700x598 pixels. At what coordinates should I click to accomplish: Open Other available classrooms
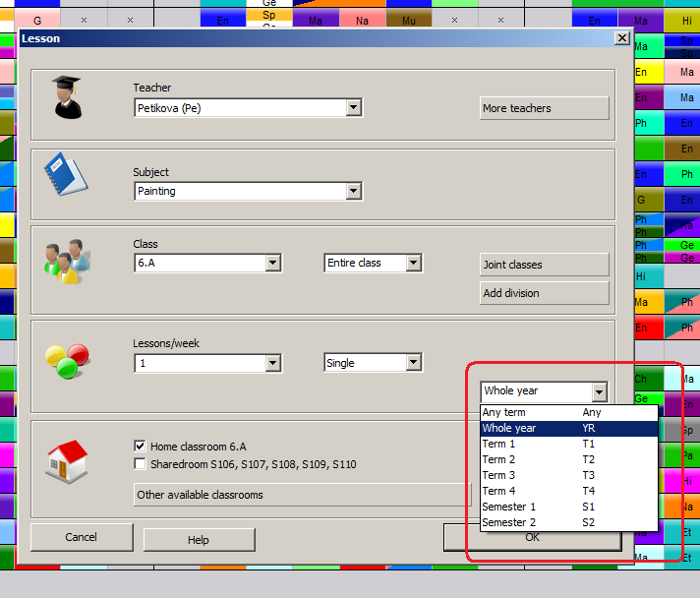pyautogui.click(x=302, y=495)
